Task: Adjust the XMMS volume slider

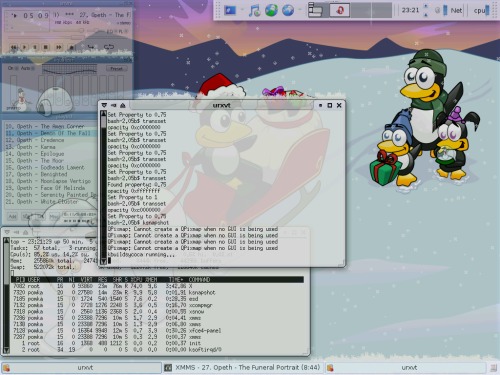Action: 69,31
